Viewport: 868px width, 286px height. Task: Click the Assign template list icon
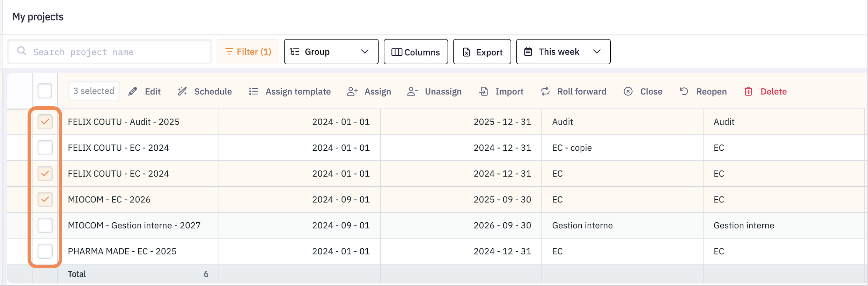253,92
